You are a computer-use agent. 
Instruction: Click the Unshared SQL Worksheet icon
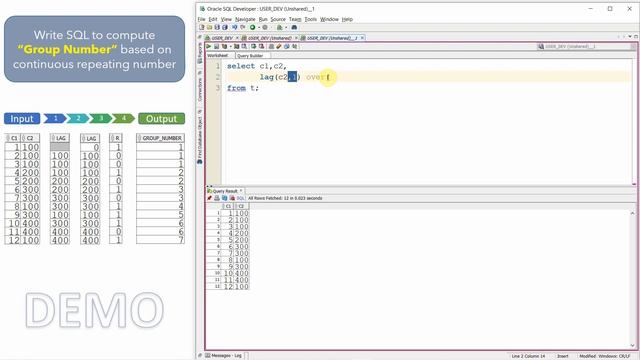tap(271, 47)
